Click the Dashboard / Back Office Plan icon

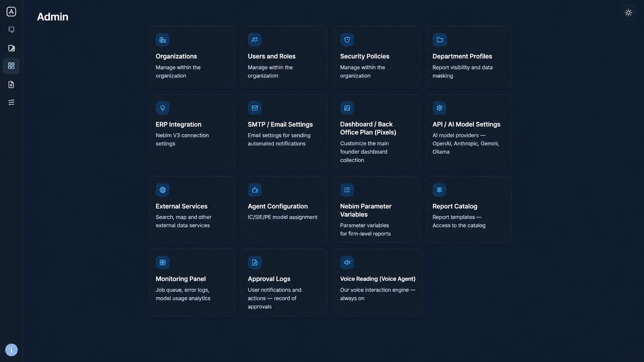347,108
